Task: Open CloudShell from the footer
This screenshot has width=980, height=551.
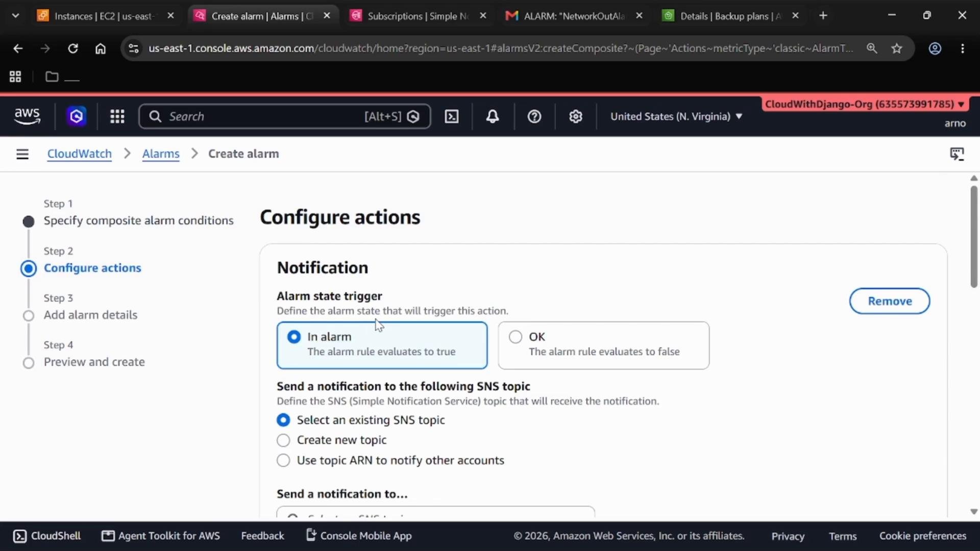Action: tap(47, 536)
